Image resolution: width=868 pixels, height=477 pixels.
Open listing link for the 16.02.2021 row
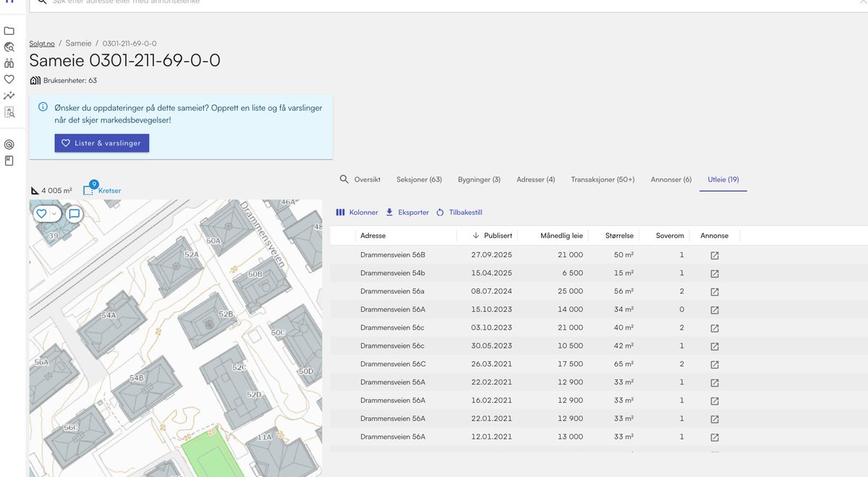click(x=715, y=400)
